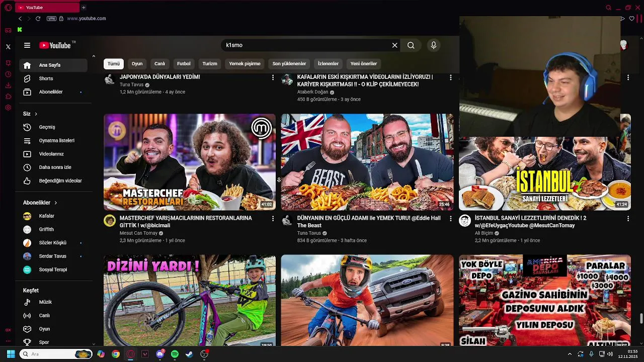Open History clock icon in Opera sidebar
644x362 pixels.
point(8,74)
